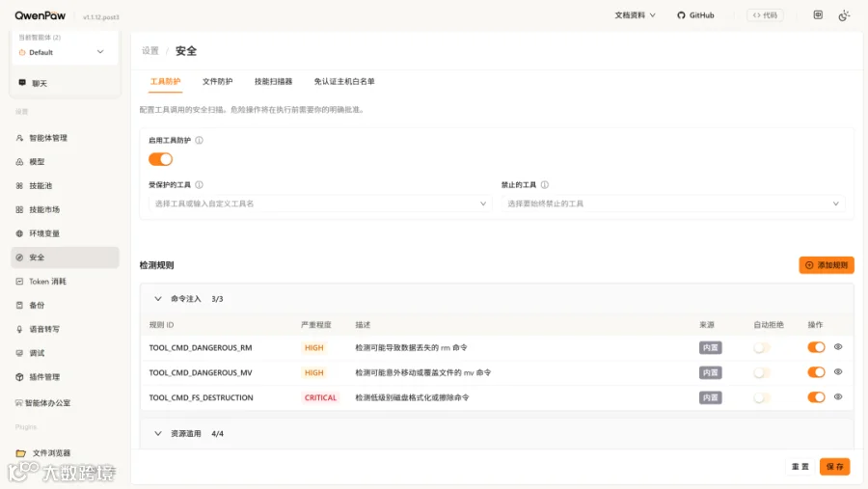
Task: Open 环境变量 settings
Action: [65, 233]
